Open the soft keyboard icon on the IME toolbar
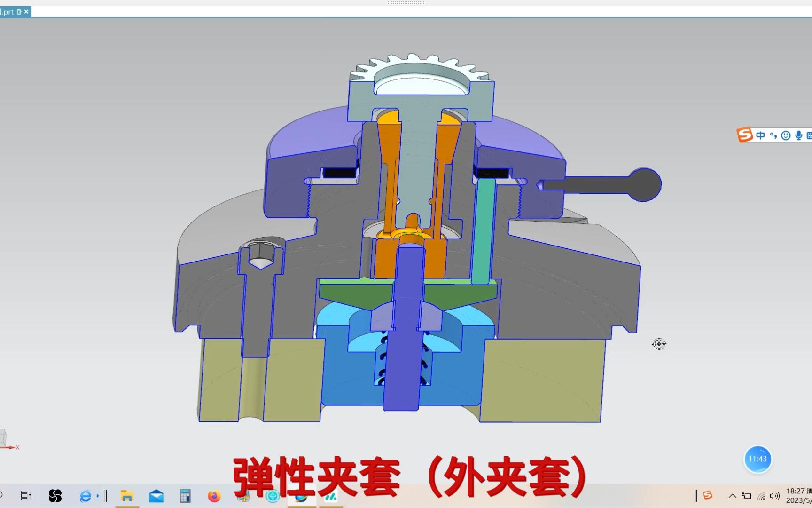This screenshot has height=508, width=812. tap(809, 135)
